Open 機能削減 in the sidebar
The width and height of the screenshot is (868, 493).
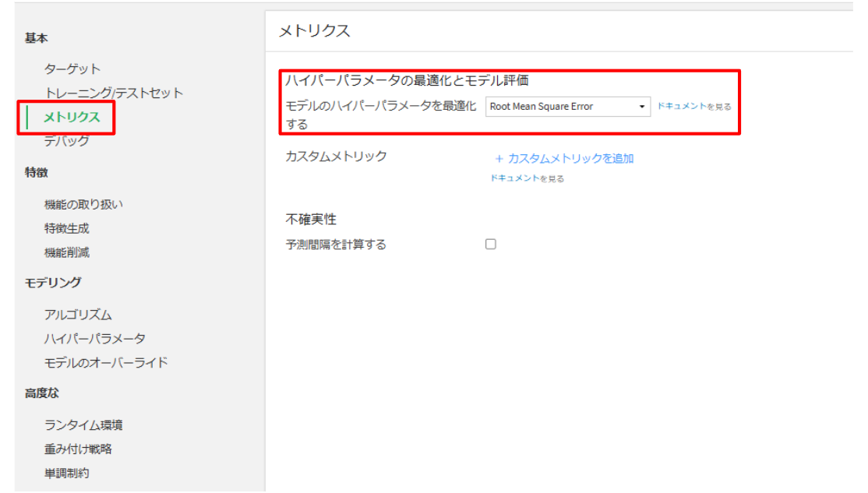(66, 253)
